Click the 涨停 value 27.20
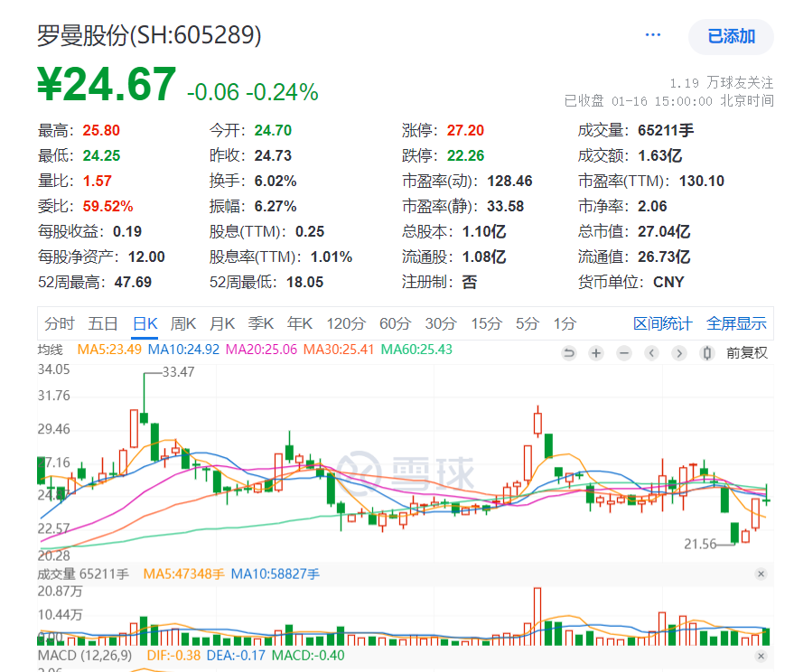This screenshot has width=794, height=672. (x=465, y=131)
